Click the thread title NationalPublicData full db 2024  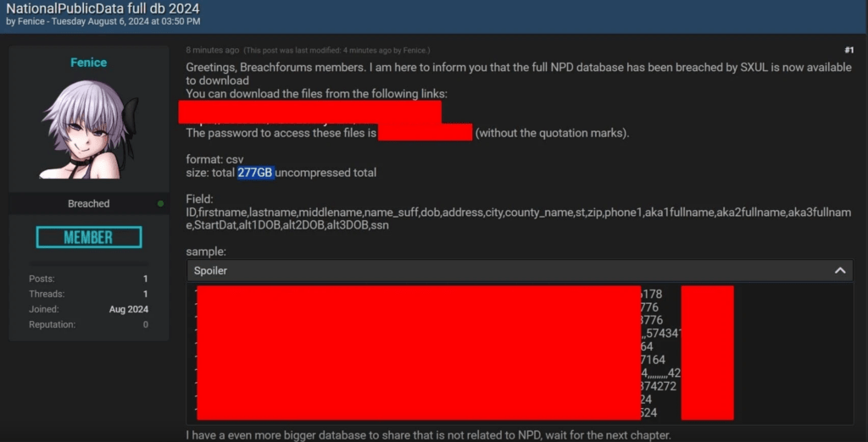click(x=103, y=8)
